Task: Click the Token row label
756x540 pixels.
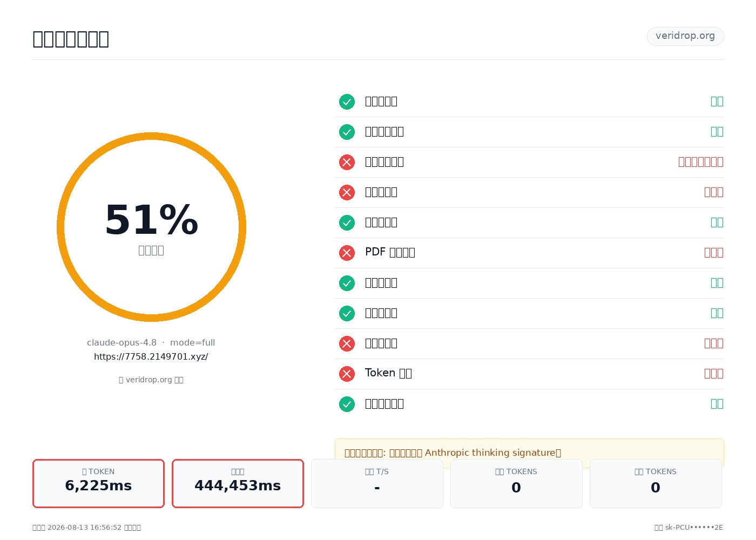Action: [388, 373]
